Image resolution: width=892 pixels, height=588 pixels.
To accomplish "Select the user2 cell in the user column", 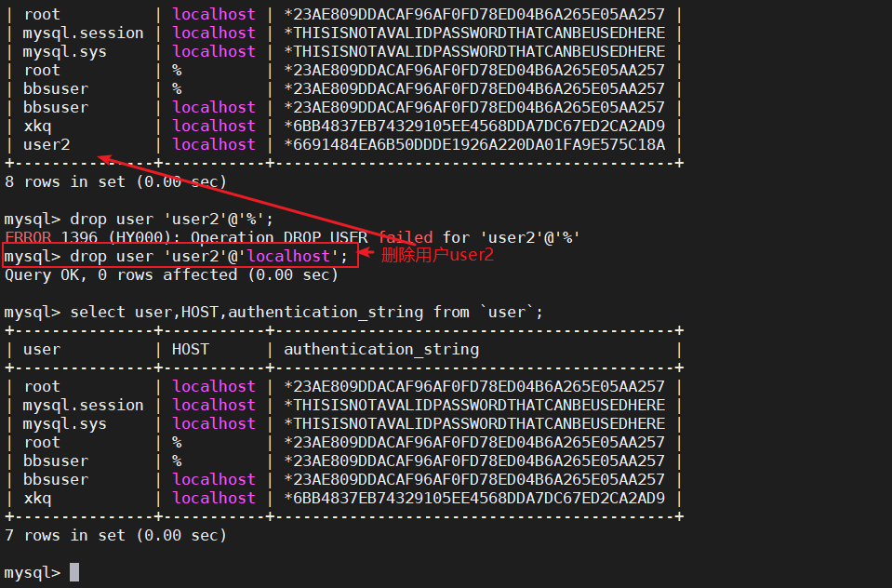I will point(47,144).
